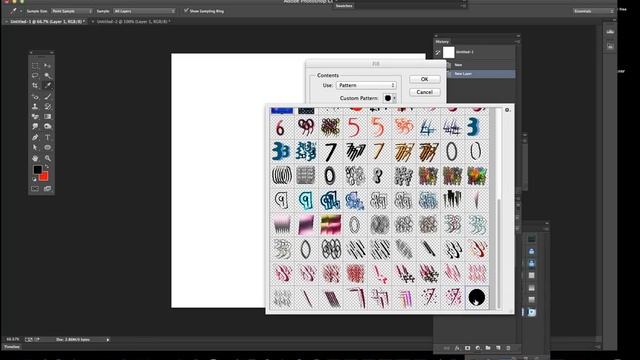Select the Horizontal Type tool

[48, 138]
